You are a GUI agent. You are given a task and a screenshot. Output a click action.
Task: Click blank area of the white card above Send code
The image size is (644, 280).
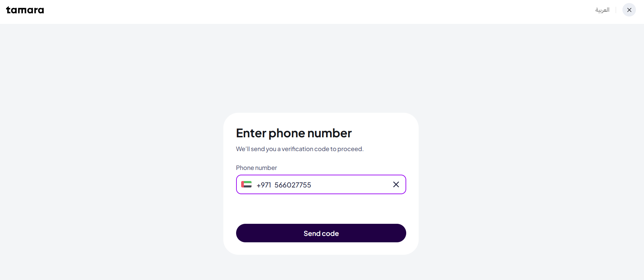coord(321,209)
